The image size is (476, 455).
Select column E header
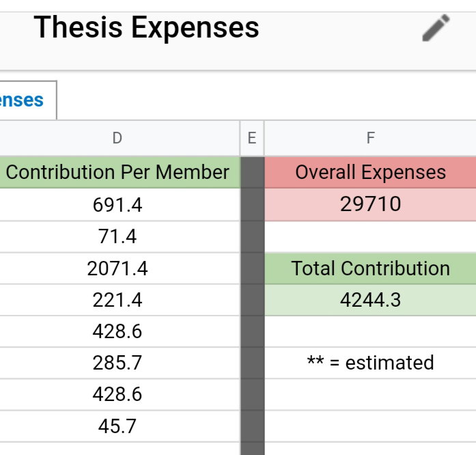(x=252, y=138)
